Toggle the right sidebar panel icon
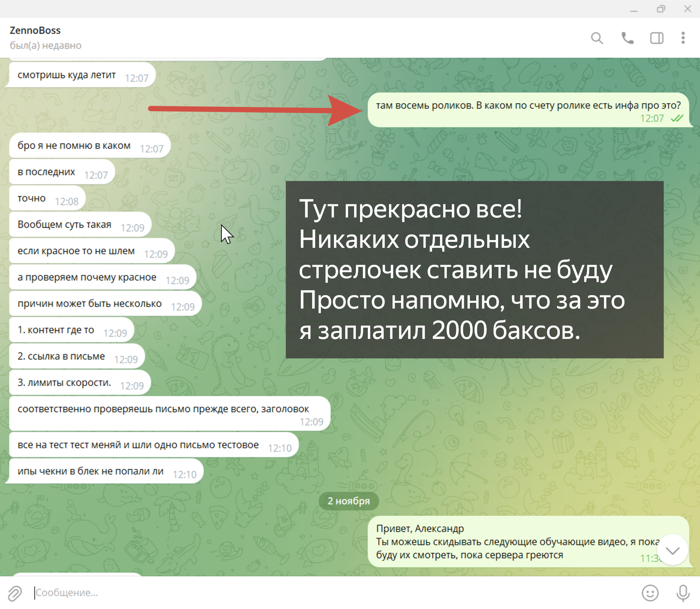Screen dimensions: 700x609 point(657,38)
